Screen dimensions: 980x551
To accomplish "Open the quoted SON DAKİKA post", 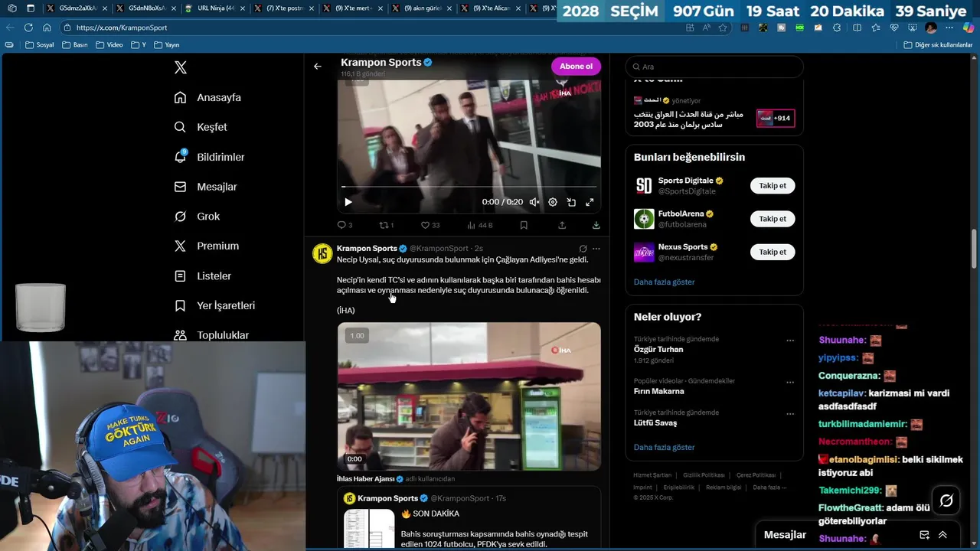I will pos(469,518).
